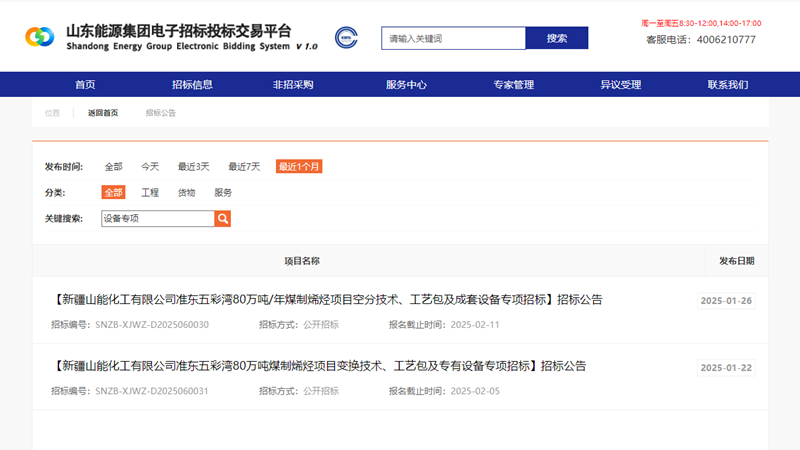Select 全部 in the 分类 filter
The image size is (800, 450).
pyautogui.click(x=113, y=192)
